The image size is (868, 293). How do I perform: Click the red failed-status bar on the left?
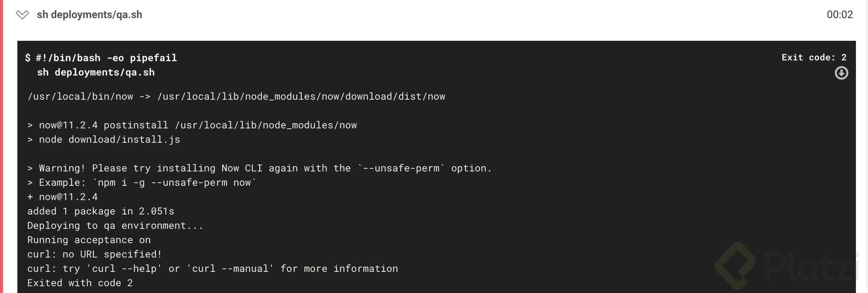click(x=2, y=146)
